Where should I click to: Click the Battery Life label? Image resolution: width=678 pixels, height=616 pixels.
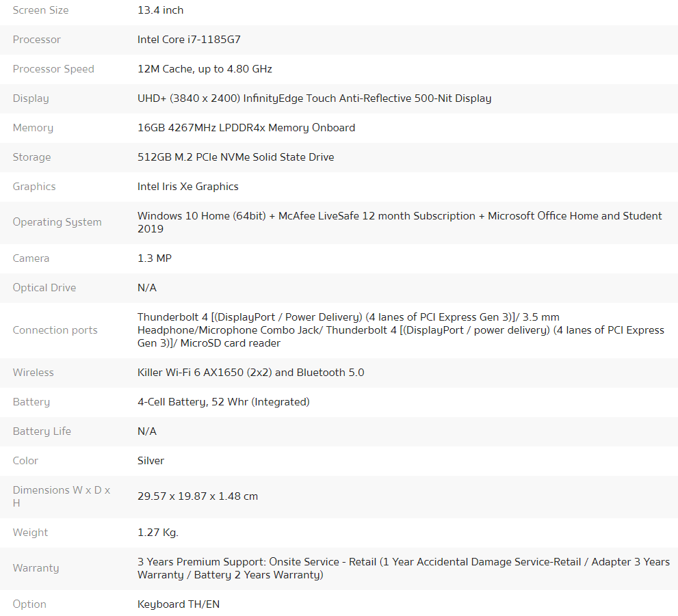coord(42,431)
